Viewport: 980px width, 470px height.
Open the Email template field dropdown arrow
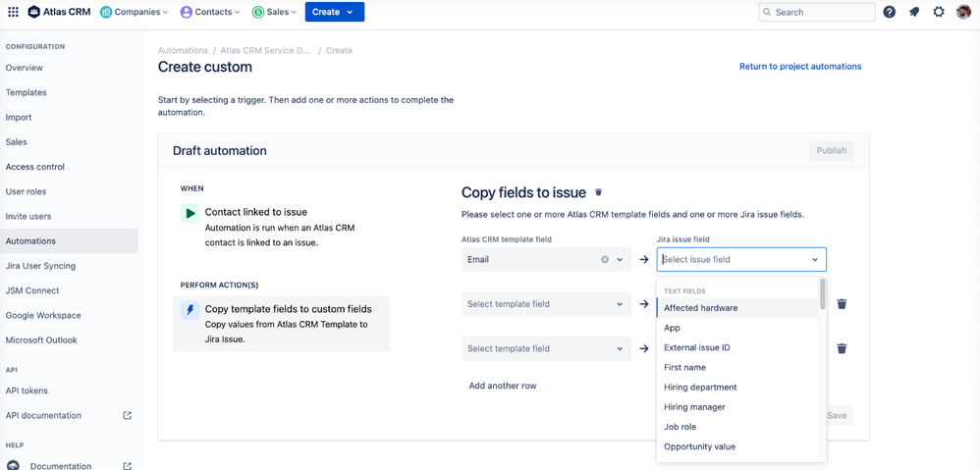coord(620,260)
